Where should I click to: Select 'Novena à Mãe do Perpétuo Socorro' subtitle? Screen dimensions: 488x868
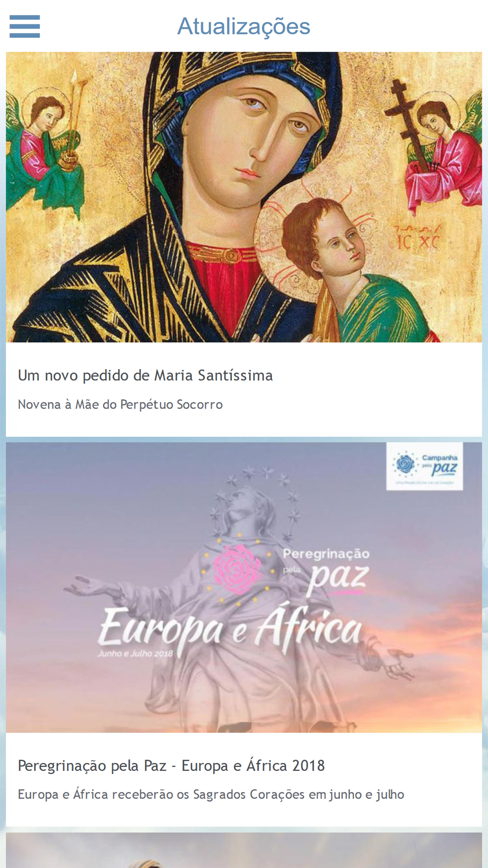pyautogui.click(x=121, y=404)
